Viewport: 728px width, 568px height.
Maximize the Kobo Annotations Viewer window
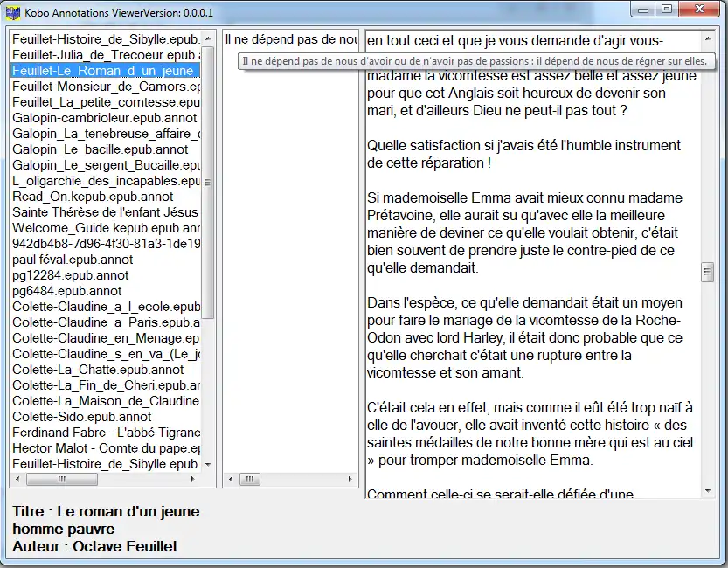pyautogui.click(x=667, y=10)
